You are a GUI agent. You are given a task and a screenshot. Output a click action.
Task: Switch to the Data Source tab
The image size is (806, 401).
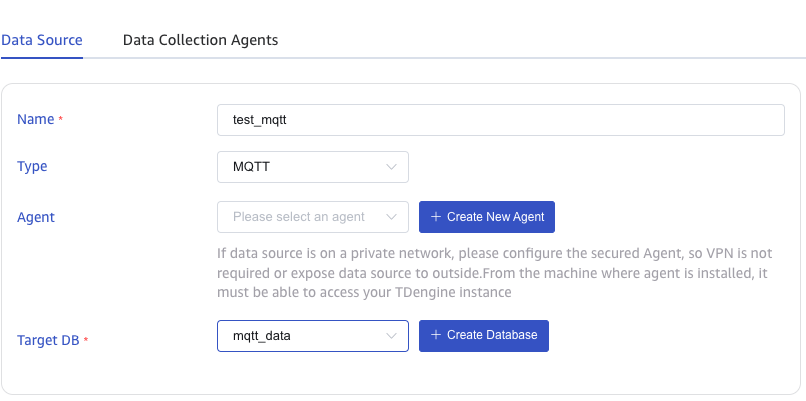[x=41, y=40]
